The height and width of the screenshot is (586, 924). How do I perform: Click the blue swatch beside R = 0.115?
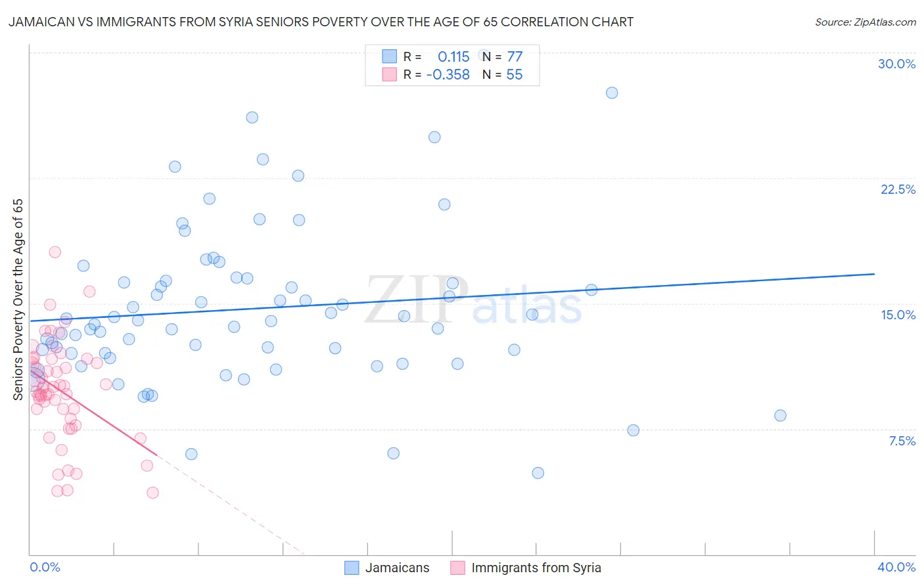[389, 56]
